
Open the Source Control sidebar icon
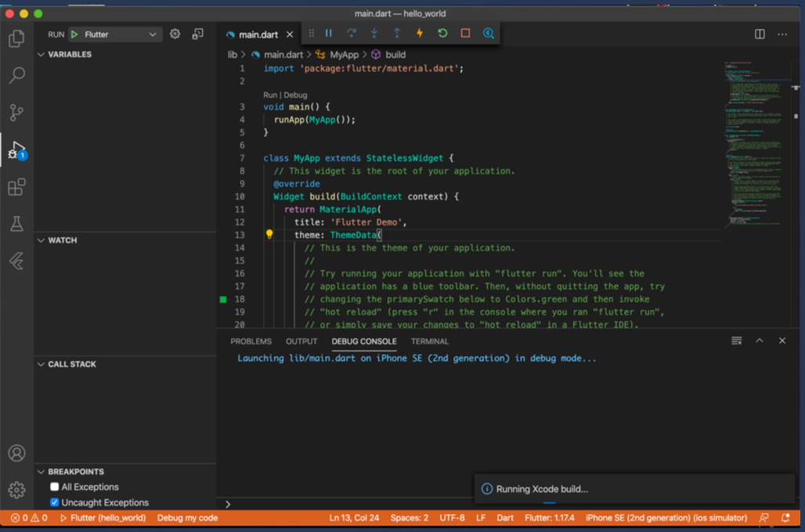click(x=16, y=113)
